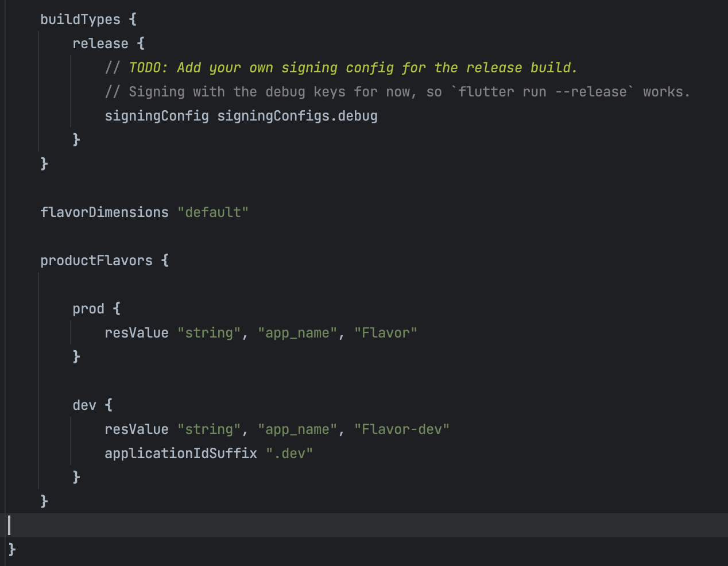
Task: Click 'resValue' in the prod block
Action: tap(137, 333)
